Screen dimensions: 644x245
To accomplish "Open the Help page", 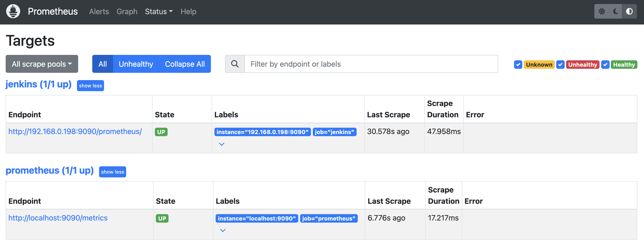I will click(x=189, y=12).
